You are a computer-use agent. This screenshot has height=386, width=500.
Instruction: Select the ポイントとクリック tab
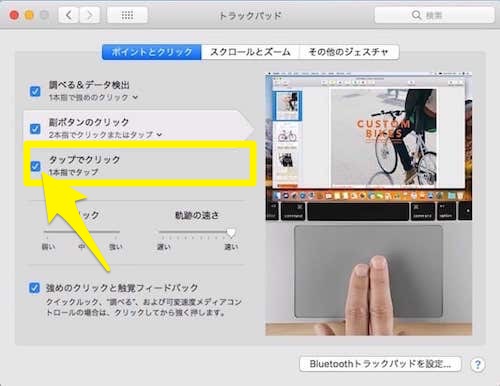tap(152, 52)
